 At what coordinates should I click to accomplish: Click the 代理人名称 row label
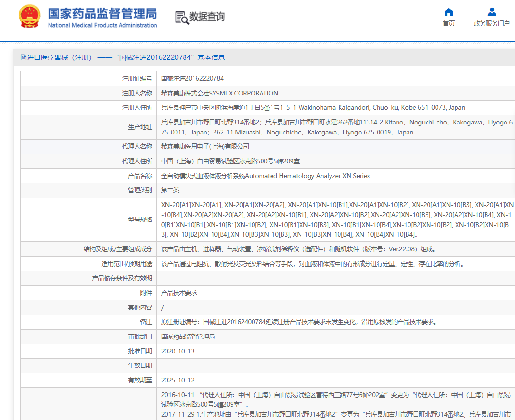point(137,146)
